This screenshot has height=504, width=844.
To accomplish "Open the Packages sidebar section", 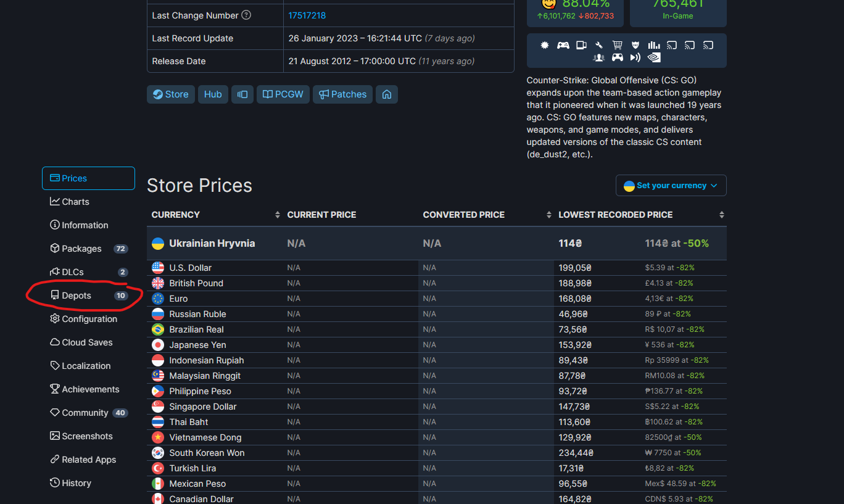I will coord(88,249).
